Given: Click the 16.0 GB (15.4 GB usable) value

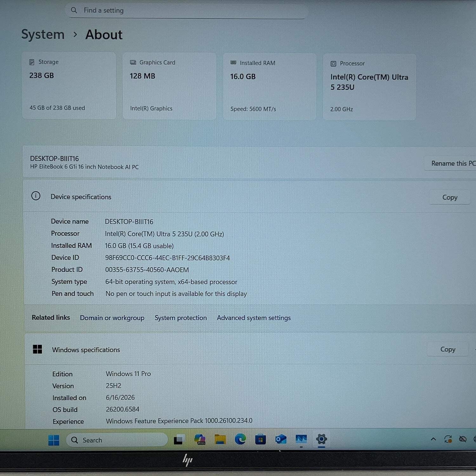Looking at the screenshot, I should 139,246.
